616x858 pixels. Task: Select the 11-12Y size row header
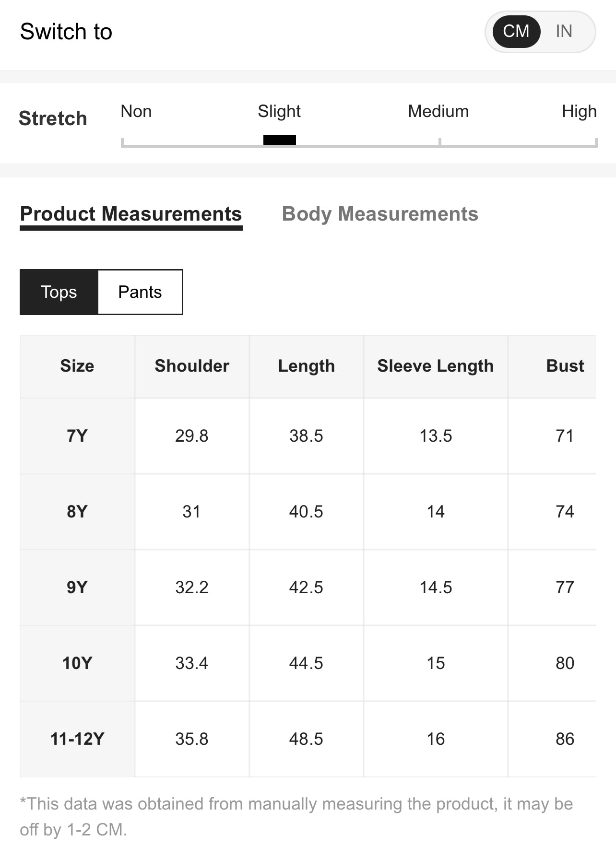pos(77,739)
